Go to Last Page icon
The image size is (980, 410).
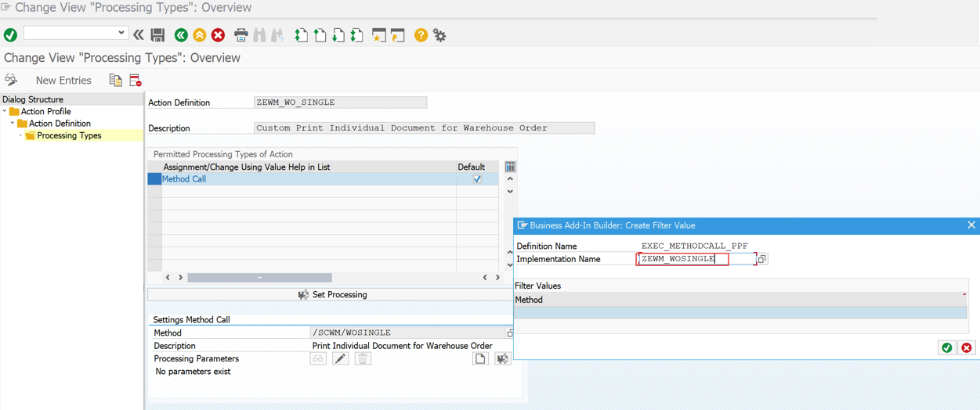tap(357, 35)
